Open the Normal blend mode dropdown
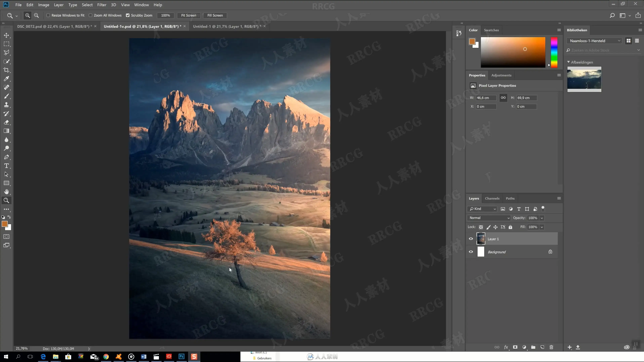 click(x=489, y=218)
